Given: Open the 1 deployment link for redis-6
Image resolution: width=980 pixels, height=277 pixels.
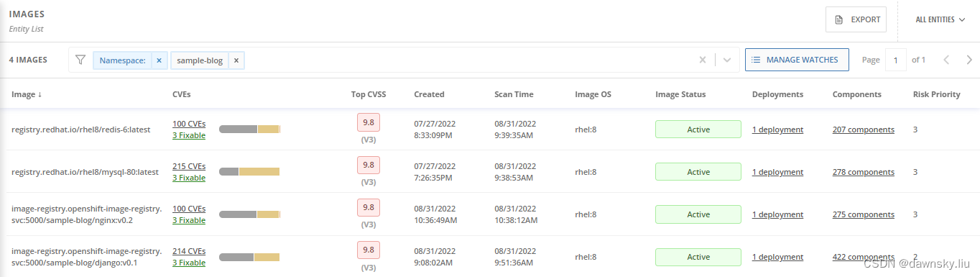Looking at the screenshot, I should [x=777, y=130].
